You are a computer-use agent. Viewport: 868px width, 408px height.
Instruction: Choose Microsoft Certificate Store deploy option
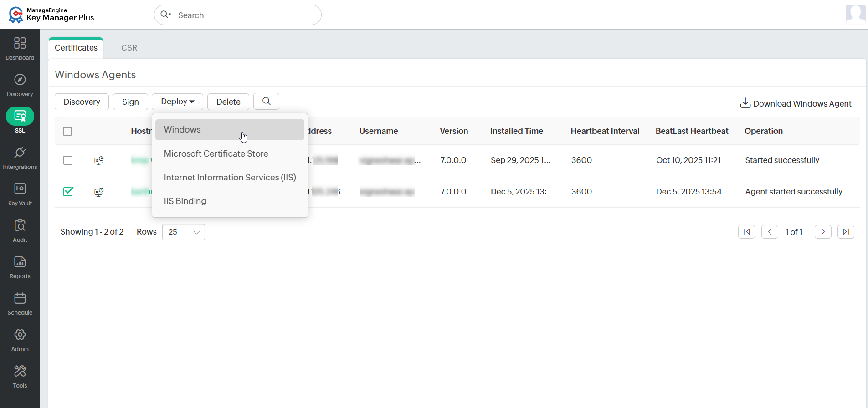pyautogui.click(x=230, y=154)
